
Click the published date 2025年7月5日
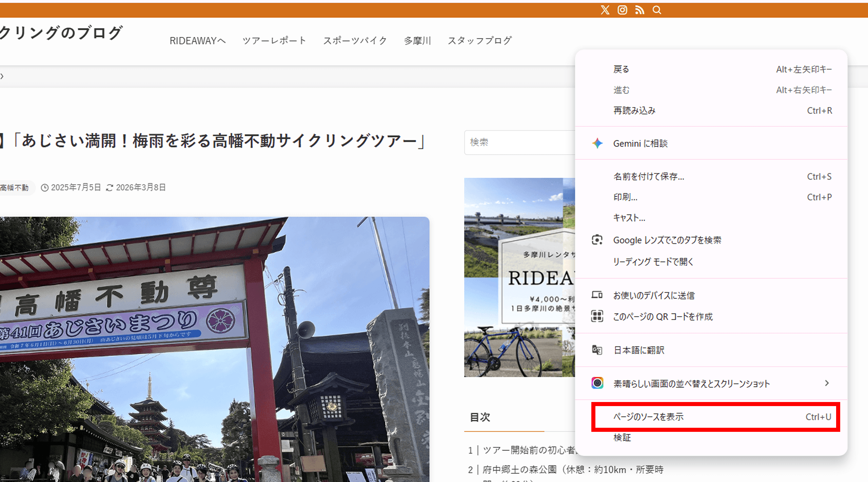pyautogui.click(x=76, y=187)
